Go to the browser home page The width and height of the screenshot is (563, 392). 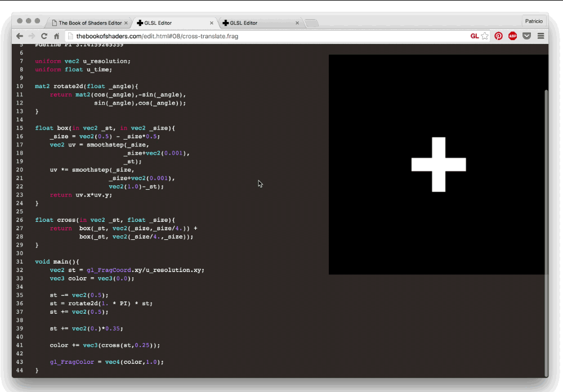pyautogui.click(x=57, y=36)
